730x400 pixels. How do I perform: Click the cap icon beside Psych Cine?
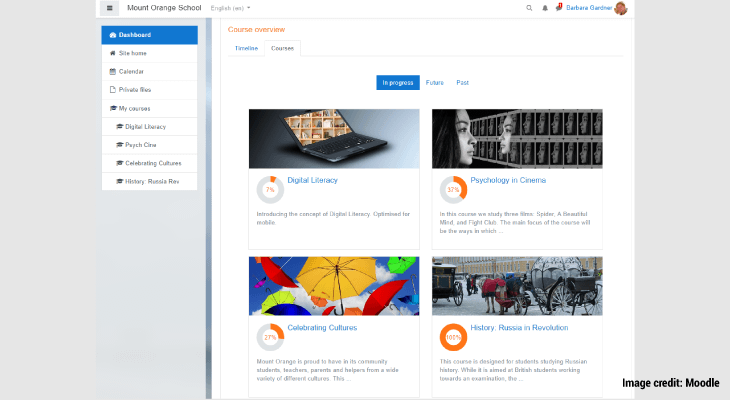pos(119,145)
